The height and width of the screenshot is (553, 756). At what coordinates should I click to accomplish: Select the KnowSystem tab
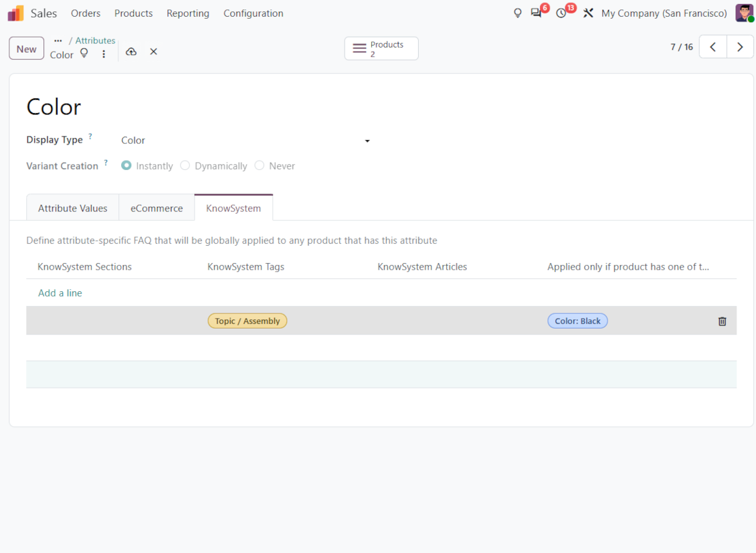(233, 208)
